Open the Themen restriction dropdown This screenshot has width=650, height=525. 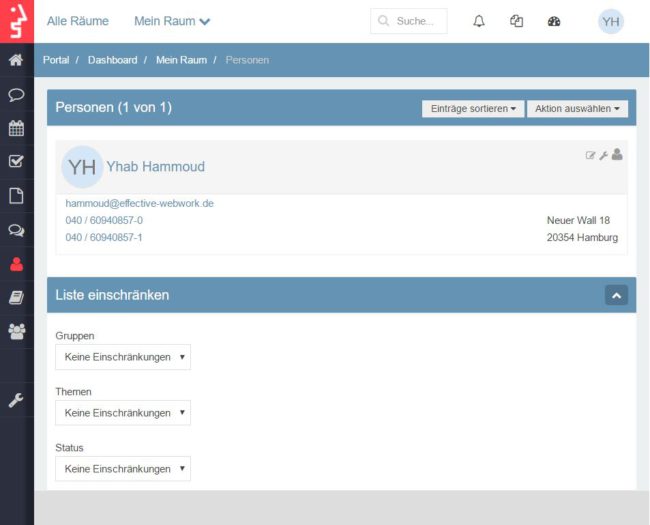point(123,413)
